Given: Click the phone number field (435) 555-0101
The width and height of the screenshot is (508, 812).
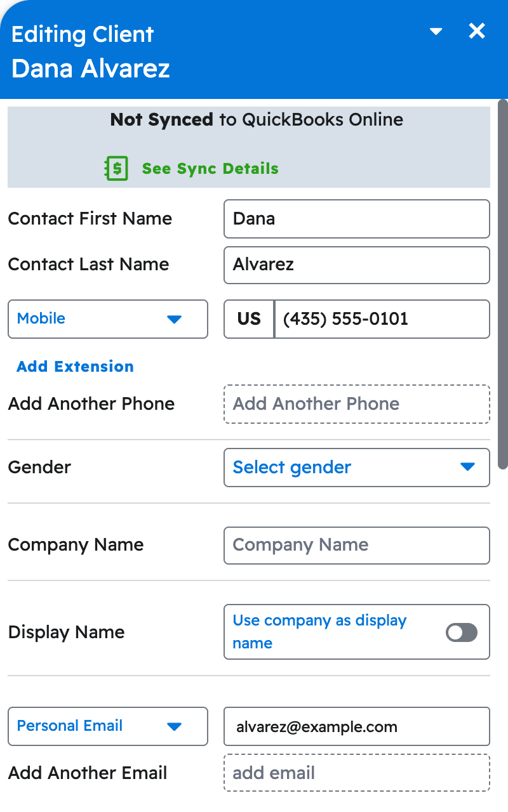Looking at the screenshot, I should click(x=382, y=319).
